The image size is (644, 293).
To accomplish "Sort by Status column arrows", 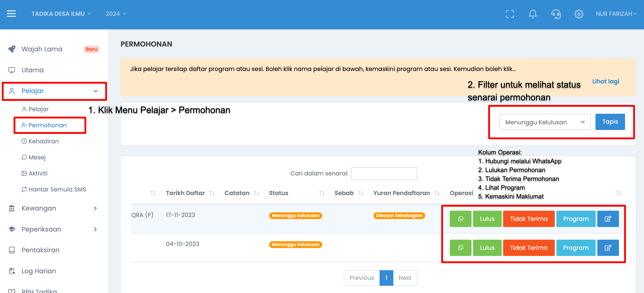I will click(x=322, y=193).
